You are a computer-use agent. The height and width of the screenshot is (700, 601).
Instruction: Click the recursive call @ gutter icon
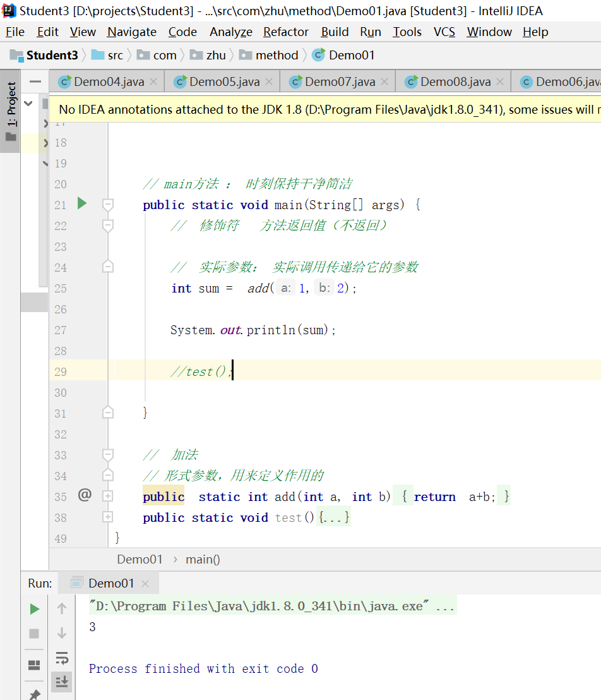pyautogui.click(x=85, y=495)
